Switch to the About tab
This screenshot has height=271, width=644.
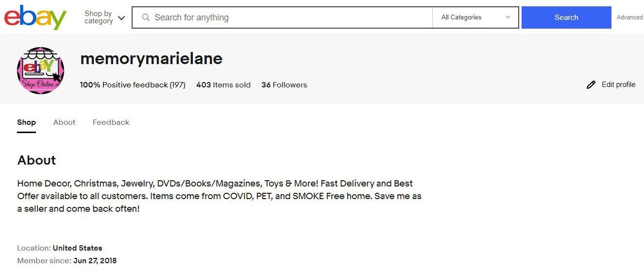64,122
